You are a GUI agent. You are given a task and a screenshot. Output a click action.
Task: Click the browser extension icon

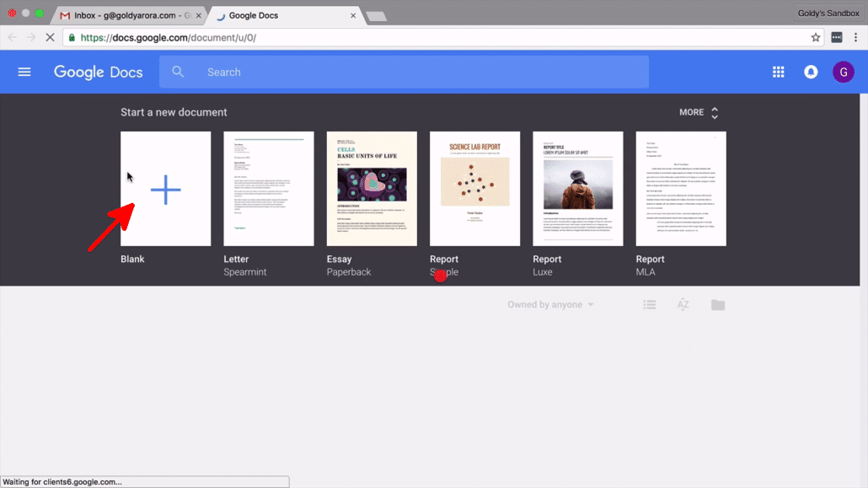coord(837,38)
